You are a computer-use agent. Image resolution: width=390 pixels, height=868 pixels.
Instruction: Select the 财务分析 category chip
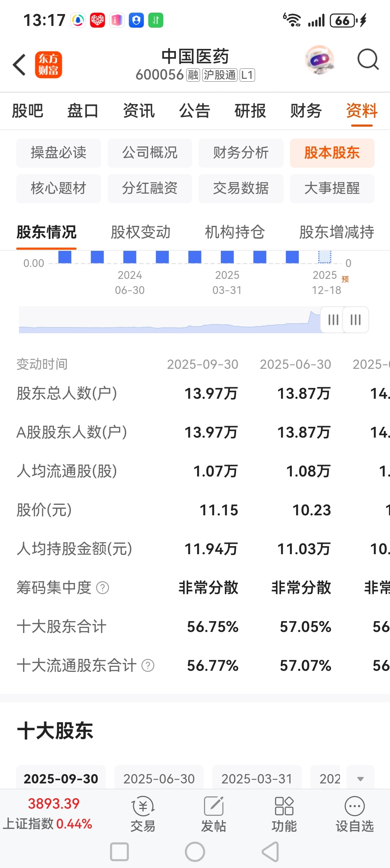click(241, 153)
